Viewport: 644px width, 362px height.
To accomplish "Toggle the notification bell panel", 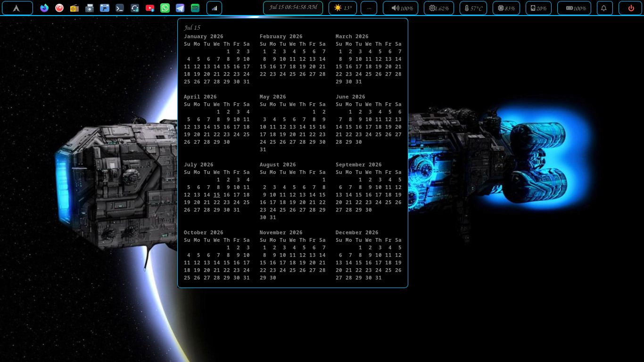I will [604, 8].
